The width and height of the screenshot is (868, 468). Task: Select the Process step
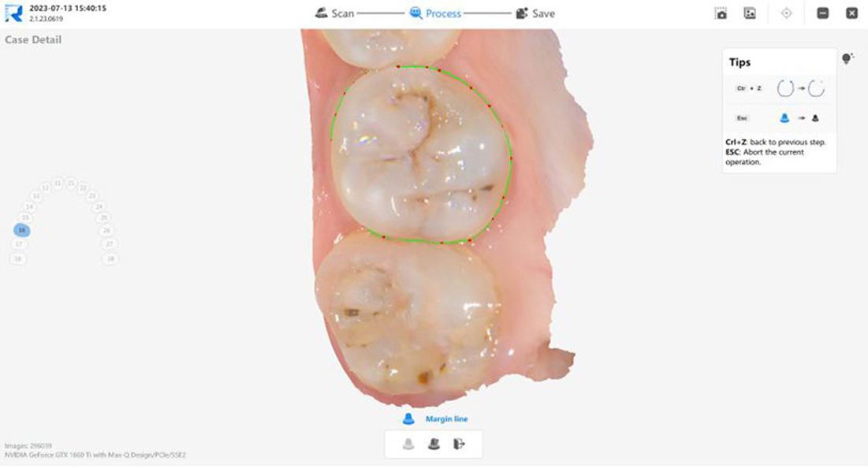(435, 13)
